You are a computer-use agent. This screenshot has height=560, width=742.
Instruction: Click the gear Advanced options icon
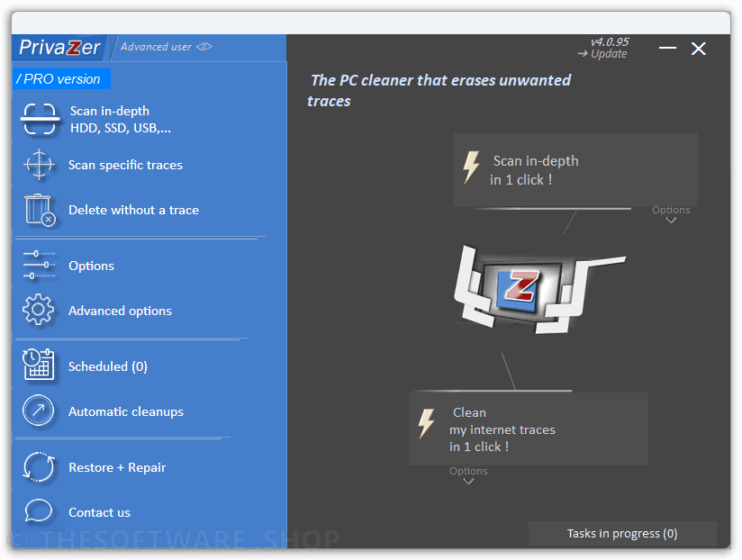click(39, 310)
